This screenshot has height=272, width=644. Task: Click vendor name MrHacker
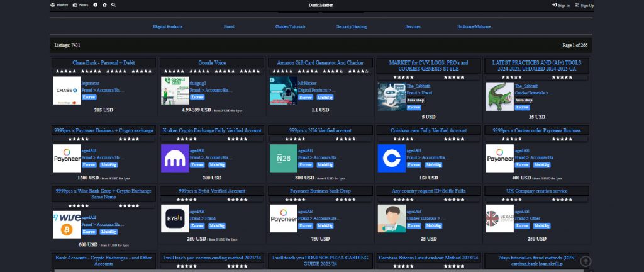click(x=307, y=83)
